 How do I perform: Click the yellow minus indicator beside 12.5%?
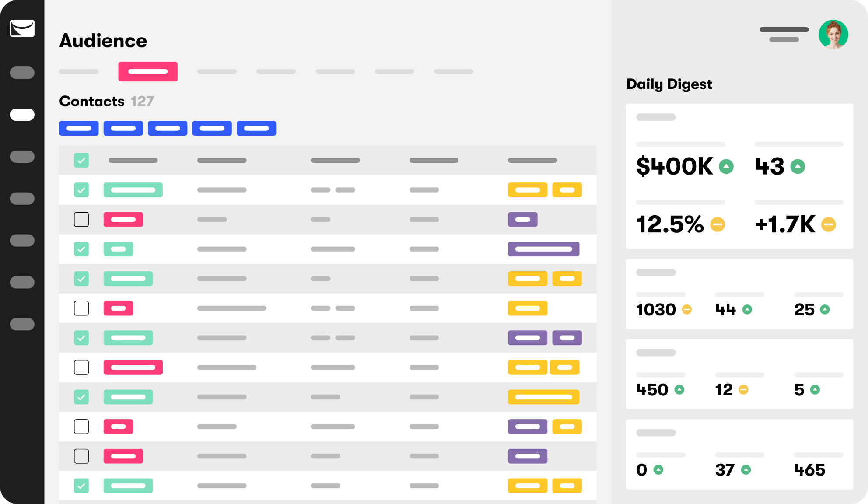click(717, 224)
